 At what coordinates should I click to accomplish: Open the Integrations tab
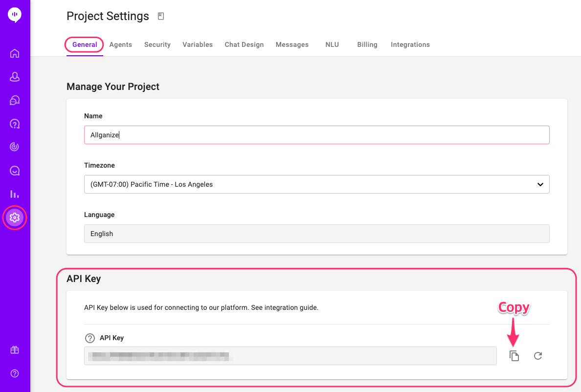[410, 45]
